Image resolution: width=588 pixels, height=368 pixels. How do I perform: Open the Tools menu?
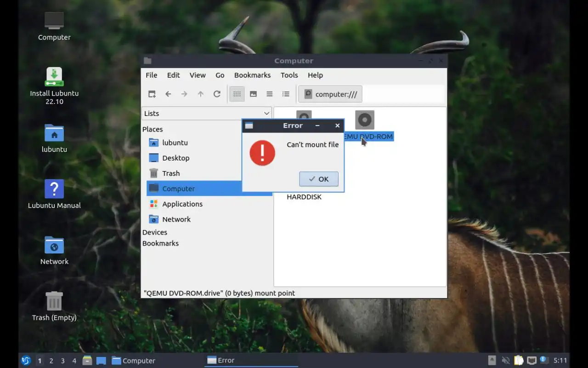pos(289,75)
